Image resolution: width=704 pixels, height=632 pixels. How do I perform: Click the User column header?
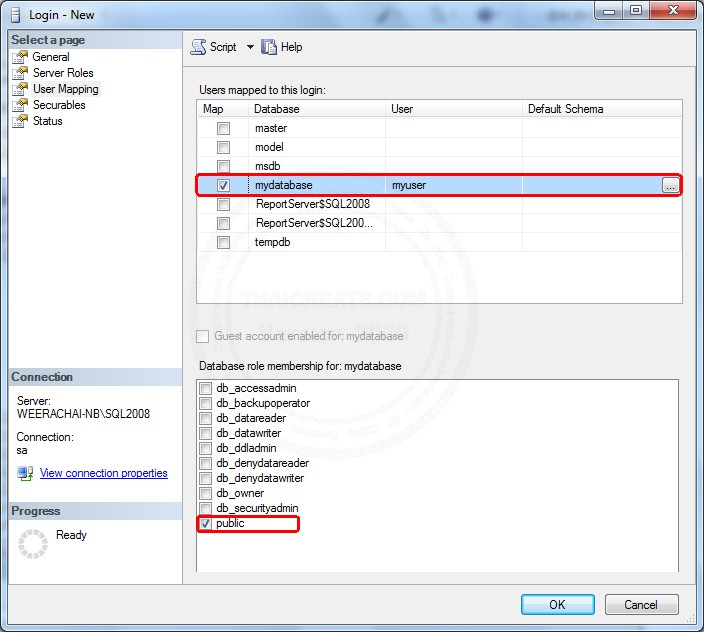(453, 109)
